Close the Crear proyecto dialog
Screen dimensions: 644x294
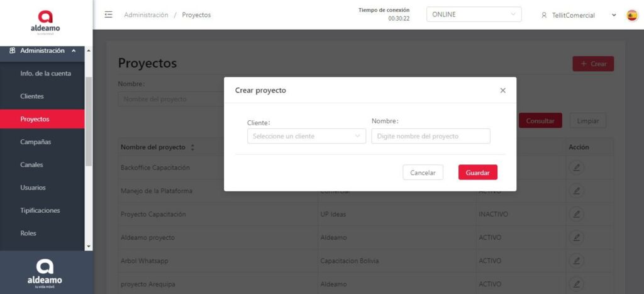click(x=502, y=91)
